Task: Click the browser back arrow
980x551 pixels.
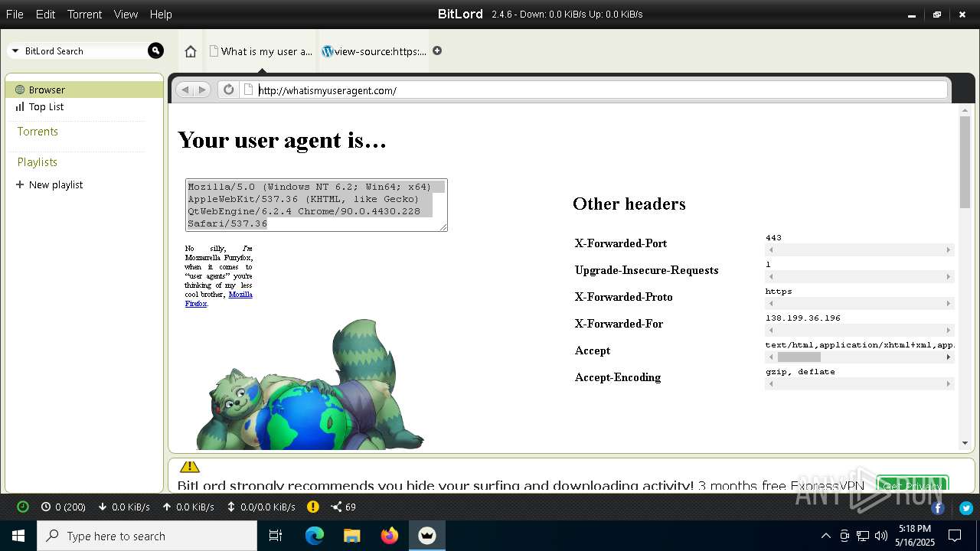Action: pos(185,90)
